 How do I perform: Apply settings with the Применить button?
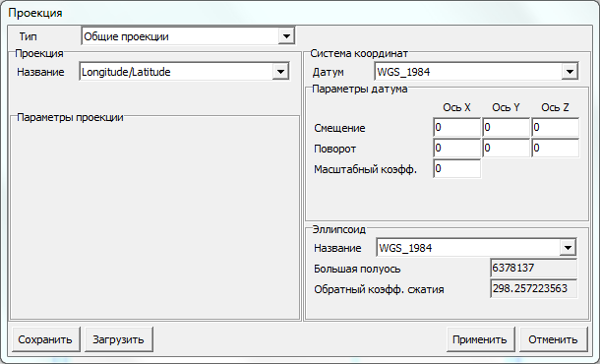point(480,339)
